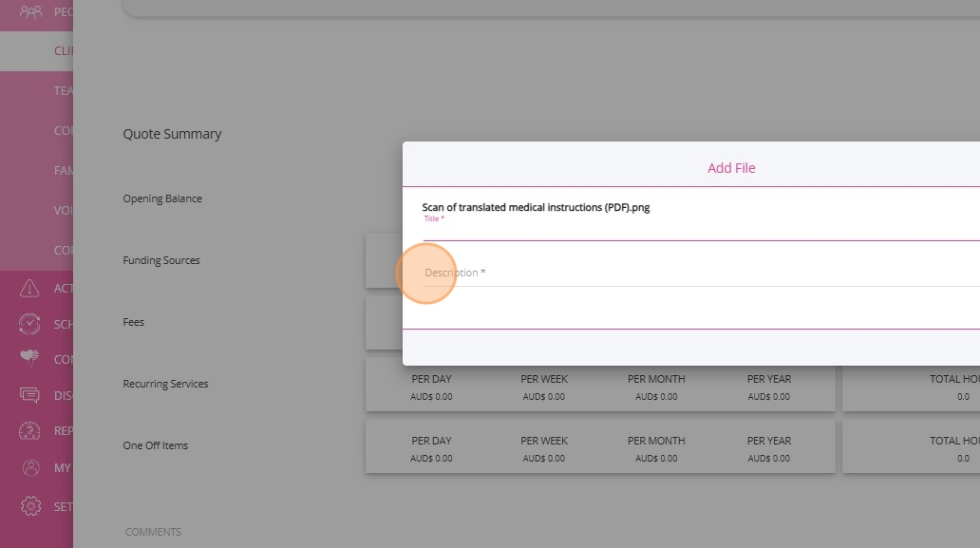Click the People group icon in sidebar

click(x=30, y=11)
